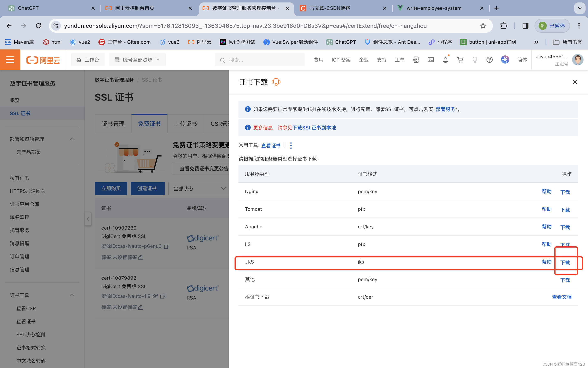Open Cloud Shell terminal icon
The image size is (588, 368).
click(x=431, y=60)
